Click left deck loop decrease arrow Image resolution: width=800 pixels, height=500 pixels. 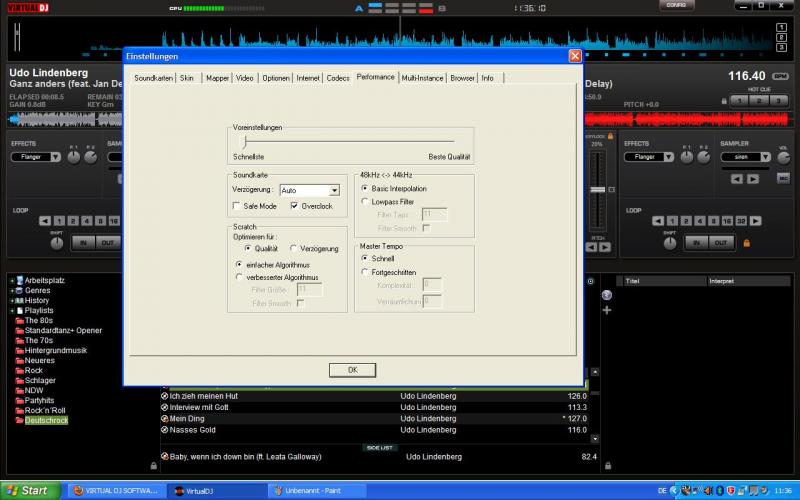[x=45, y=221]
